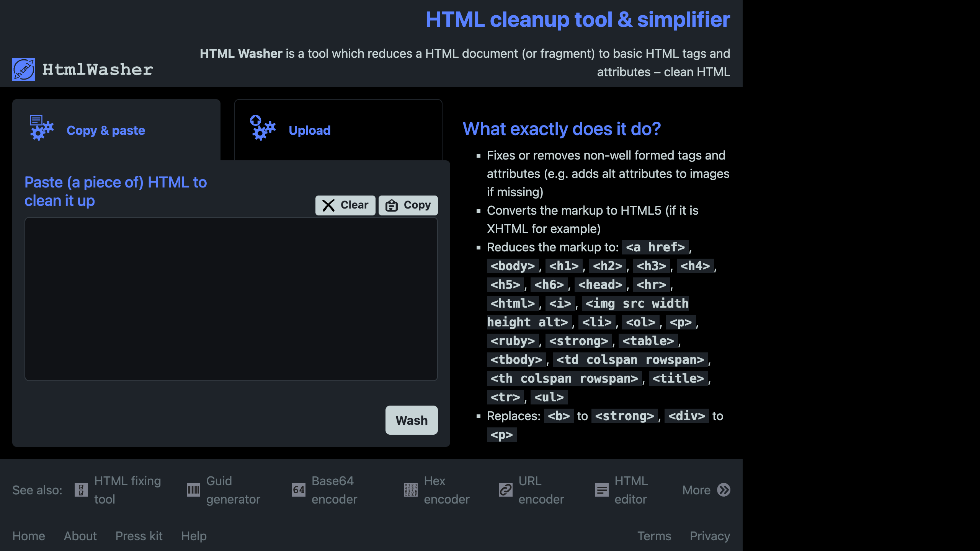This screenshot has height=551, width=980.
Task: Click the Guid generator barcode icon
Action: 193,490
